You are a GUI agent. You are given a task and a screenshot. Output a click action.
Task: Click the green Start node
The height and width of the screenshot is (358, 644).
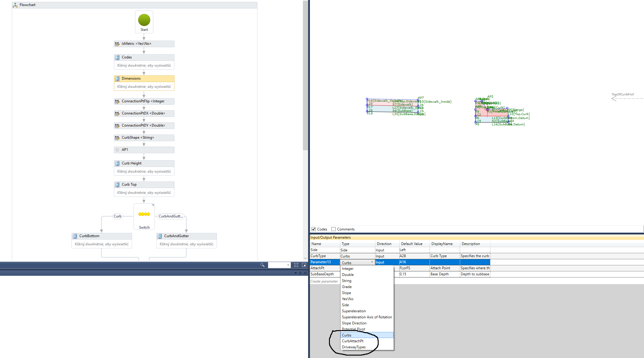[144, 20]
